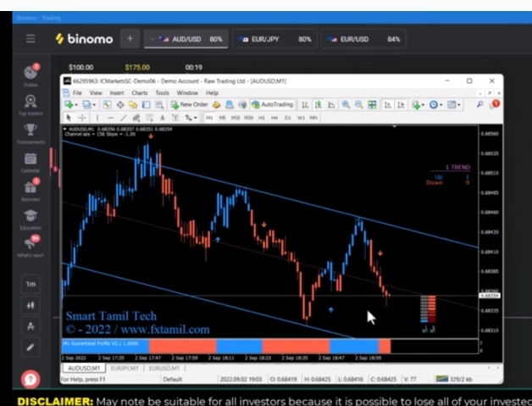Open the Binomo indicators icon
Viewport: 532px width, 406px height.
(x=30, y=326)
